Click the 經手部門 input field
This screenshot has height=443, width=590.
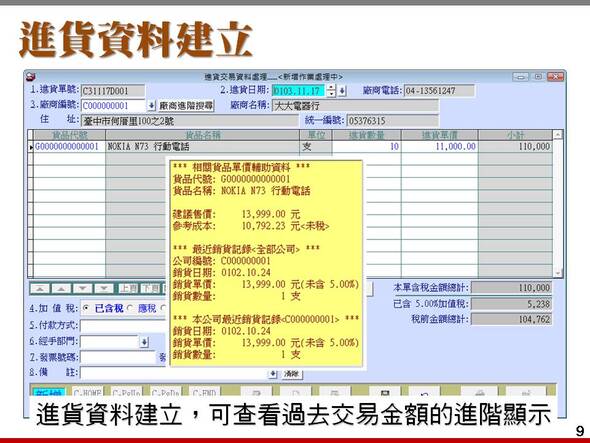109,342
